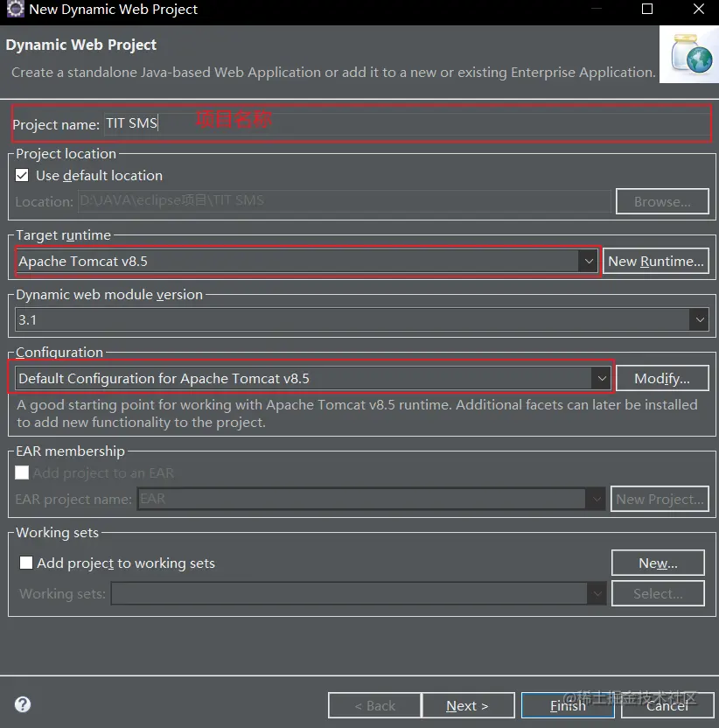Click Finish to create the project
719x728 pixels.
568,705
